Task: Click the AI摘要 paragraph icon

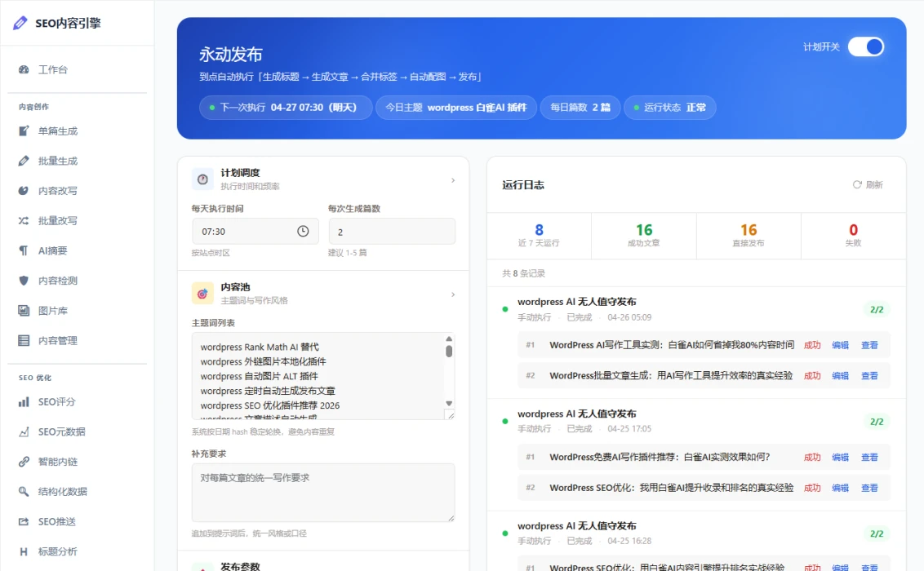Action: (x=24, y=250)
